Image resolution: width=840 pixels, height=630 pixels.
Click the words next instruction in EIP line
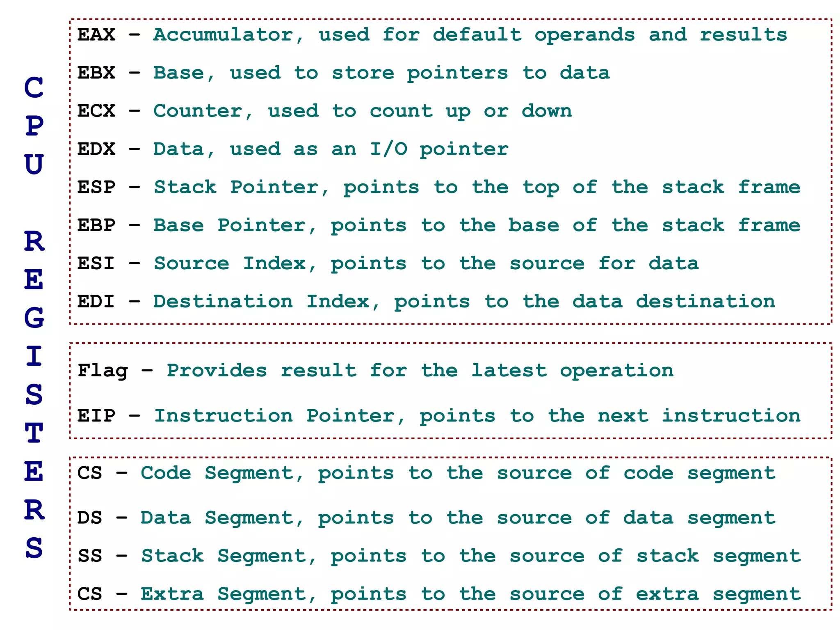click(699, 416)
